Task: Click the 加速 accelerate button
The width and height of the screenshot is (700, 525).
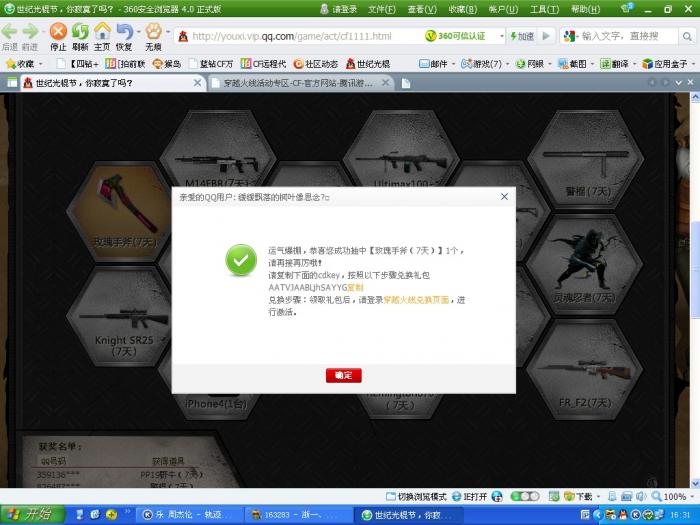Action: coord(522,36)
